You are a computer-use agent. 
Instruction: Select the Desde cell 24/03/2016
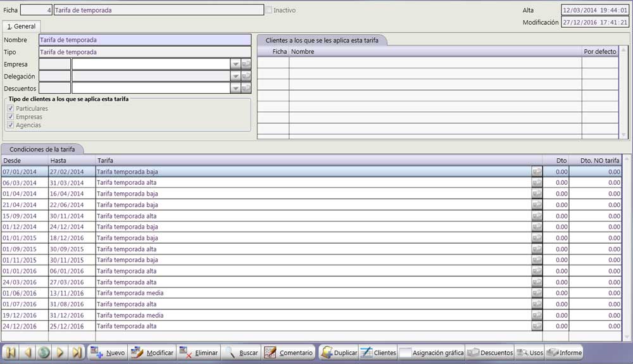(x=25, y=282)
